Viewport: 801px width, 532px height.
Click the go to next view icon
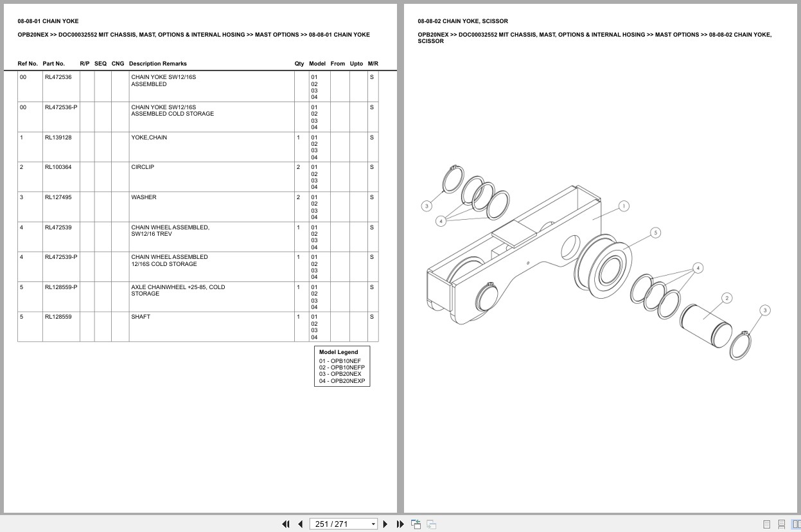coord(431,524)
